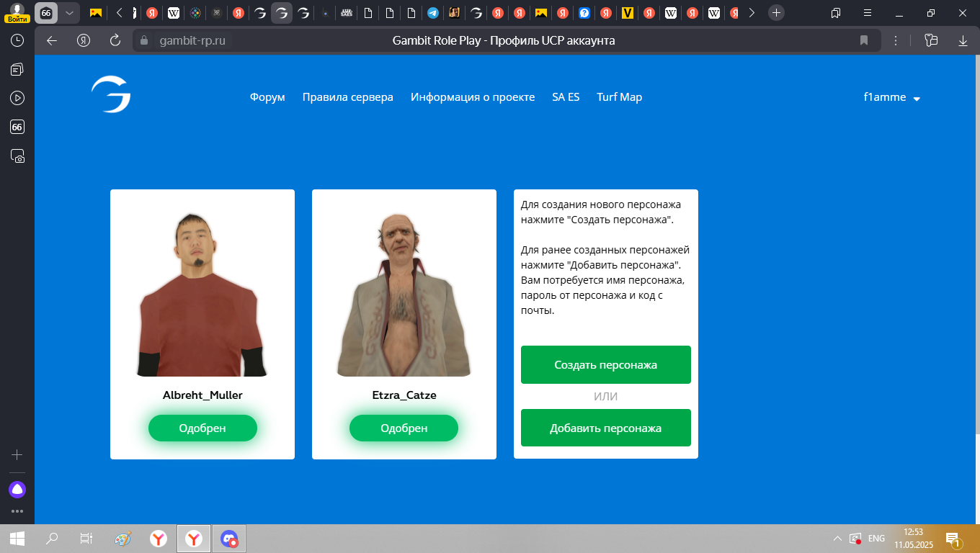
Task: Open the screenshot camera tool in sidebar
Action: tap(17, 156)
